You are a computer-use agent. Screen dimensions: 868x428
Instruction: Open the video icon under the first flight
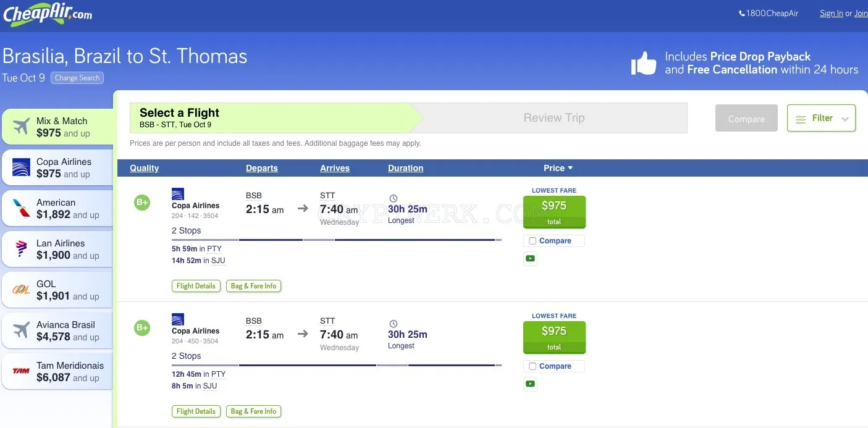530,259
